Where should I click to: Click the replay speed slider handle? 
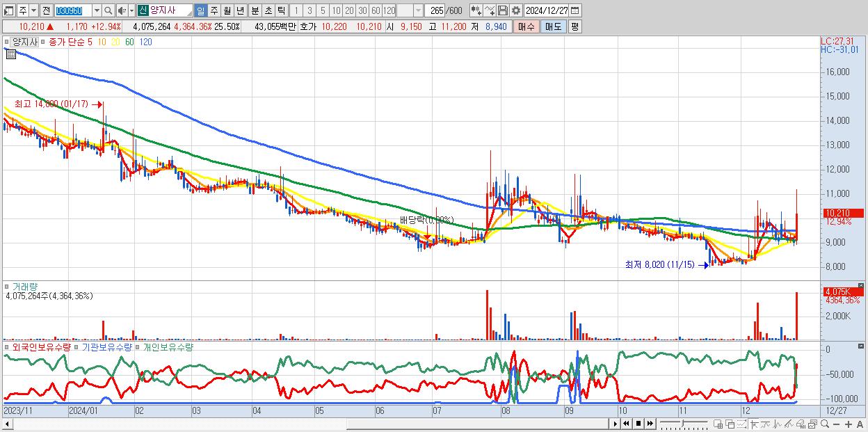coord(683,423)
